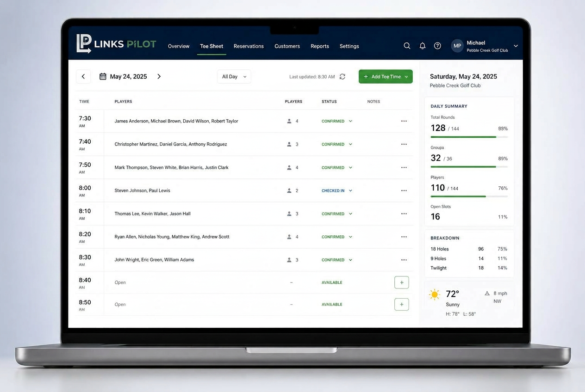Click the 18 Holes breakdown row
Image resolution: width=585 pixels, height=392 pixels.
(469, 249)
